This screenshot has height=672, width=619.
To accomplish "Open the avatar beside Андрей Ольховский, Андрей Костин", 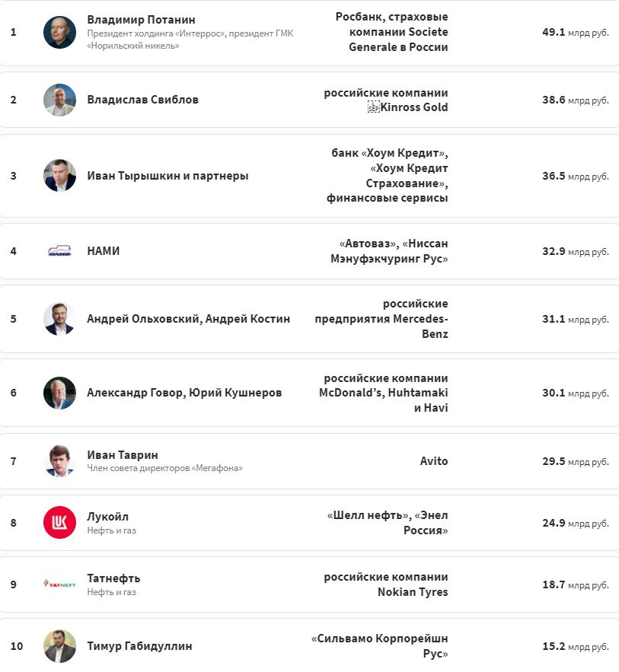I will [x=59, y=319].
